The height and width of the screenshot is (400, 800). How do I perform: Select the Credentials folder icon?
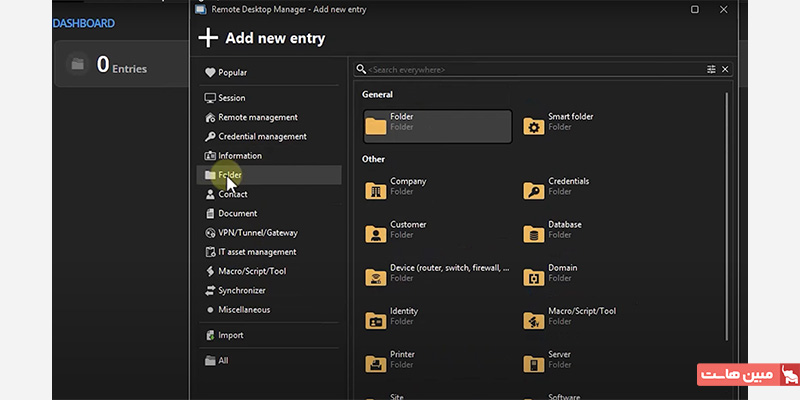(x=534, y=191)
